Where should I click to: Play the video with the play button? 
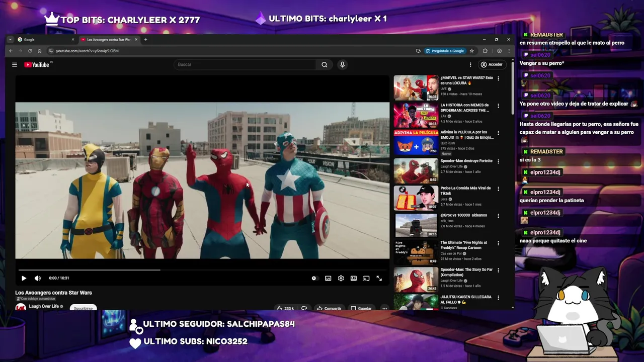24,278
